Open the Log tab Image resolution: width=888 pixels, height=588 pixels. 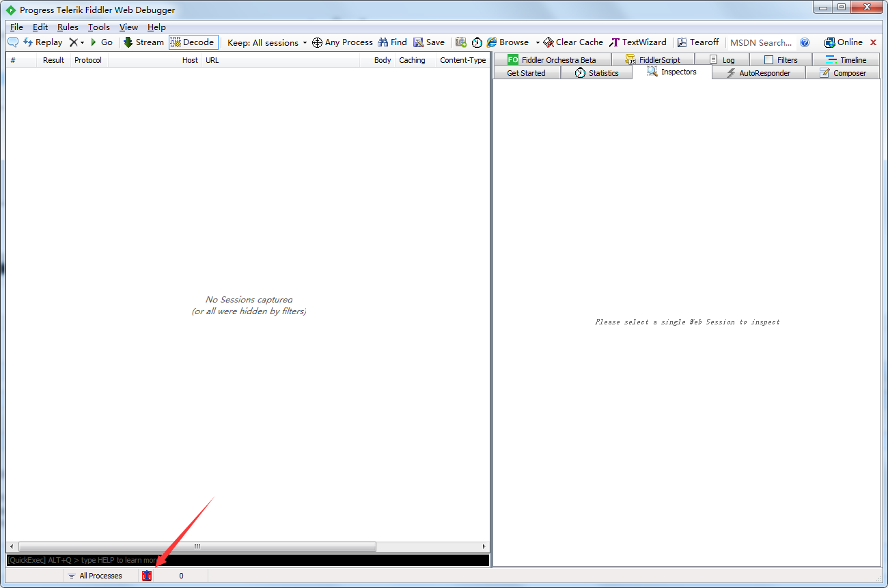(x=722, y=60)
